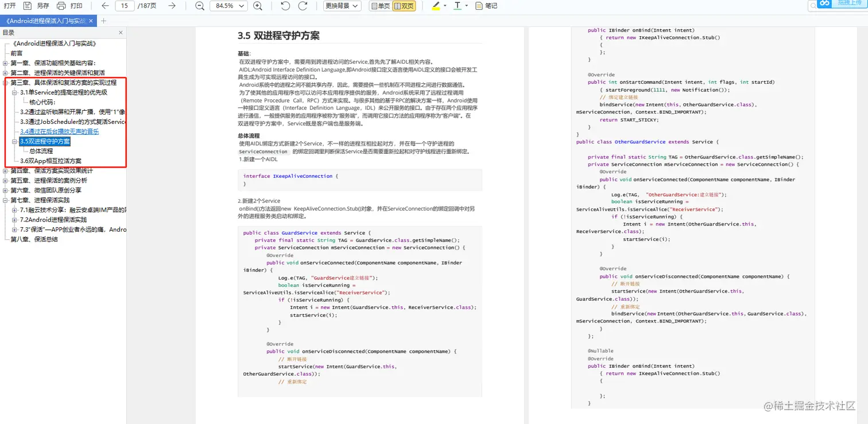Select 第七章、进程保活实践
Viewport: 868px width, 424px height.
(x=40, y=200)
